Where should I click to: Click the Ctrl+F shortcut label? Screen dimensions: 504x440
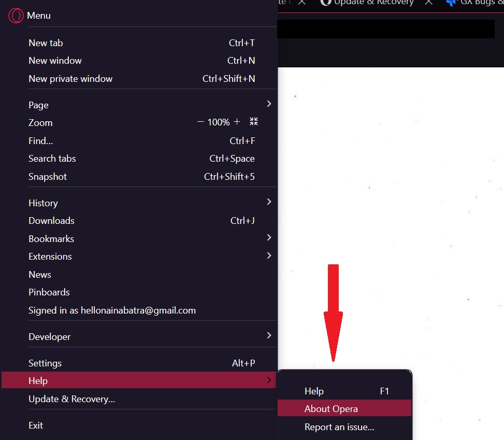point(242,140)
